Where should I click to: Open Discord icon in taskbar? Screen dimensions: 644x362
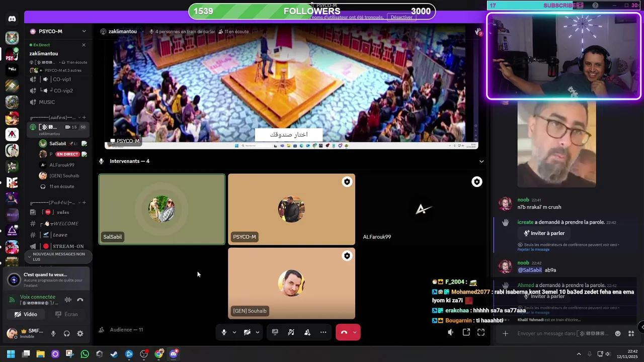tap(174, 354)
